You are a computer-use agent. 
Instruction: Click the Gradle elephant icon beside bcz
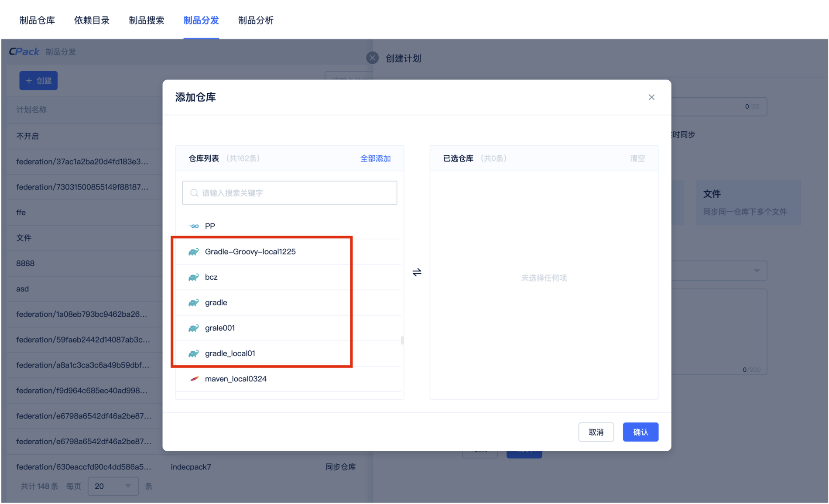click(194, 277)
